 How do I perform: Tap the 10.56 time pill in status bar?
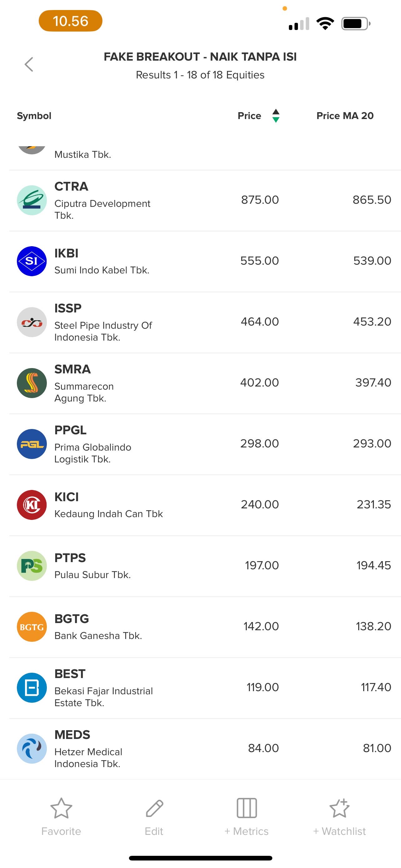coord(70,21)
